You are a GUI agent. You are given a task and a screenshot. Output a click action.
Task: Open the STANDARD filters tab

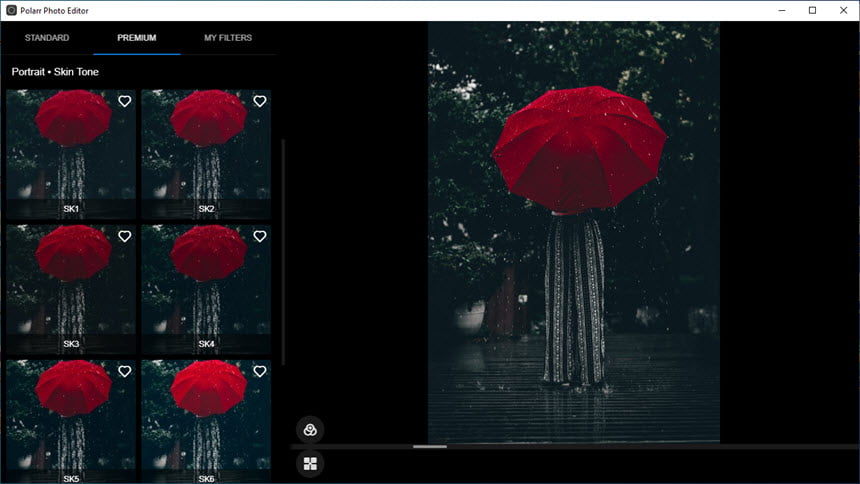(x=47, y=38)
